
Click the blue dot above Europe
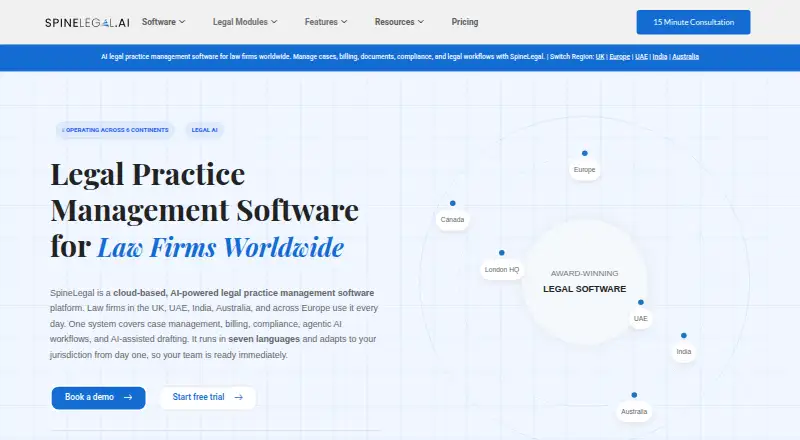[x=585, y=153]
